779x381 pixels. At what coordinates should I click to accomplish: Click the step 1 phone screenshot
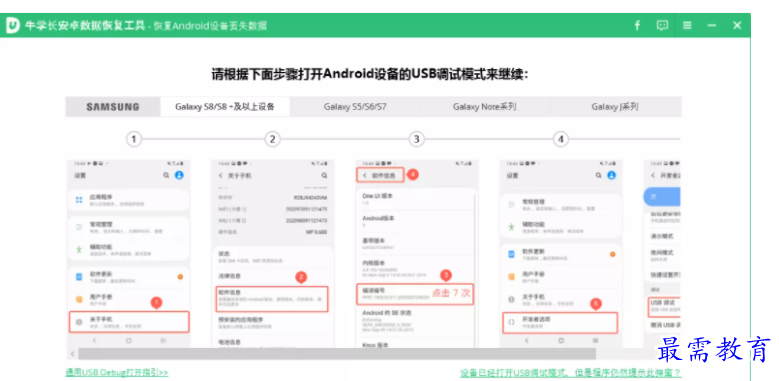[129, 253]
